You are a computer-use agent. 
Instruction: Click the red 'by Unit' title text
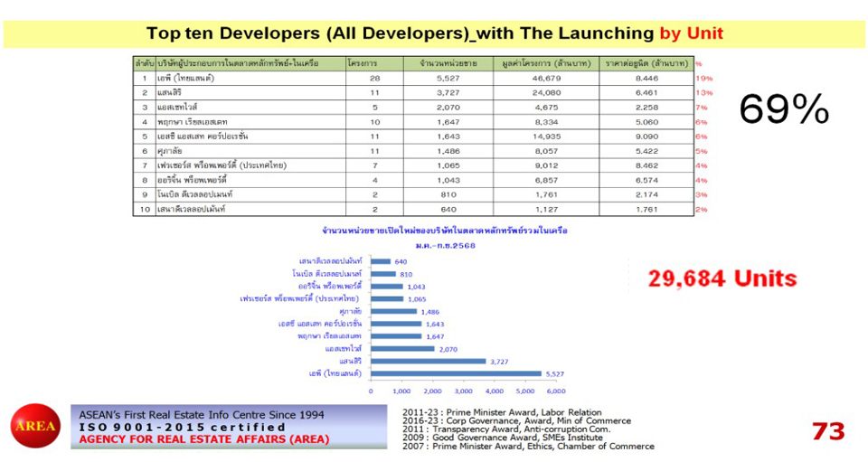pyautogui.click(x=692, y=33)
